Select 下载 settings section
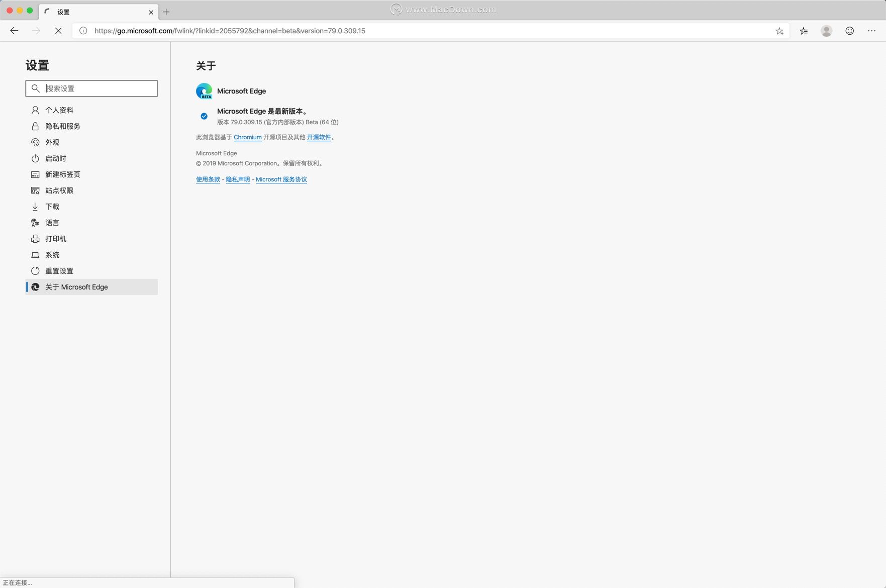Viewport: 886px width, 588px height. tap(52, 207)
